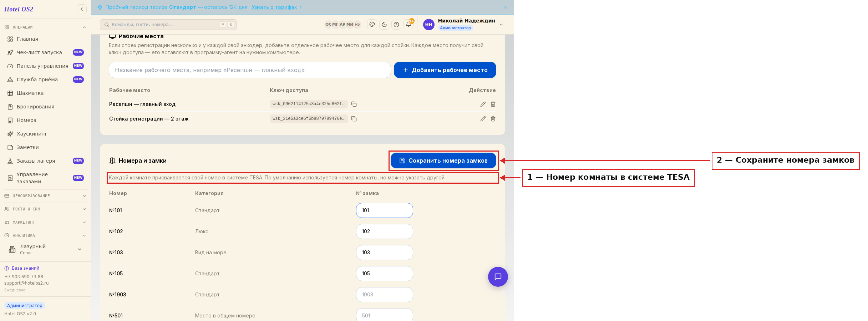Click the workplace name Стойка регистрации — 2 этаж
Image resolution: width=868 pixels, height=321 pixels.
click(x=149, y=119)
